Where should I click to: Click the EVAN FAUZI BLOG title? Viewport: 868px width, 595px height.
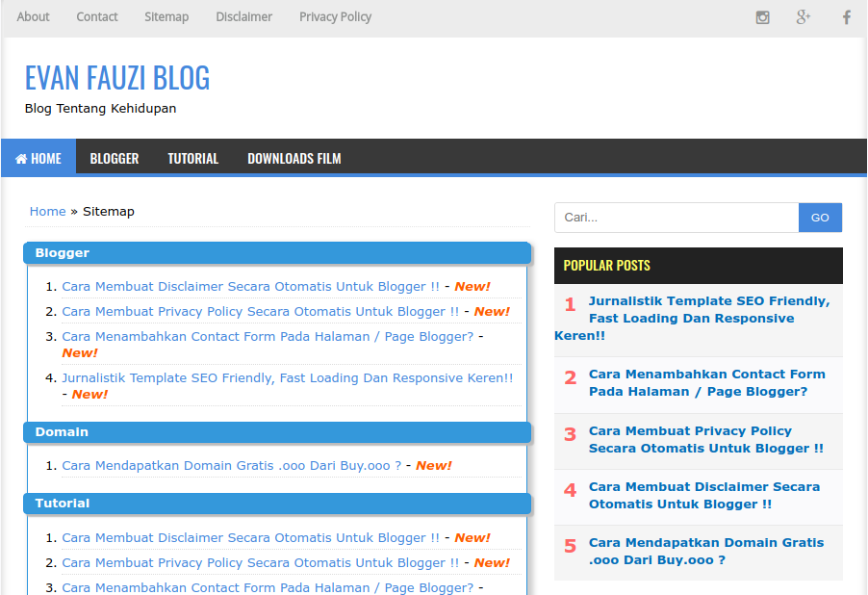click(116, 78)
